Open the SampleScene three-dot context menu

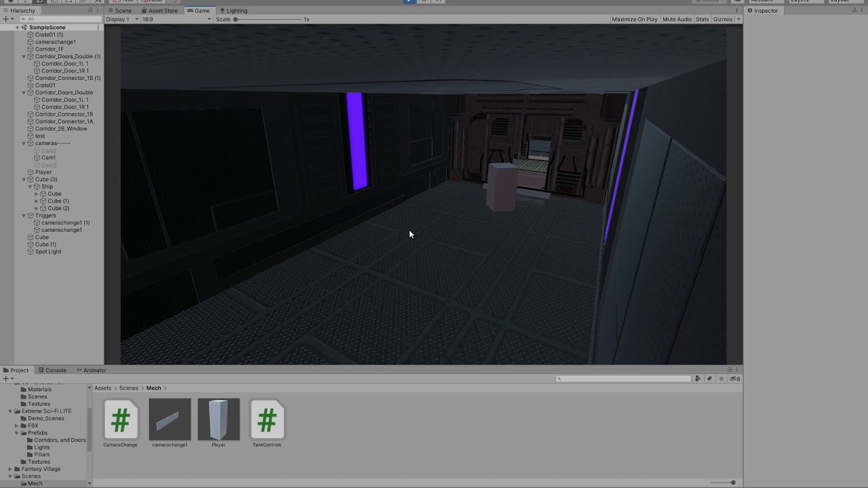coord(98,28)
